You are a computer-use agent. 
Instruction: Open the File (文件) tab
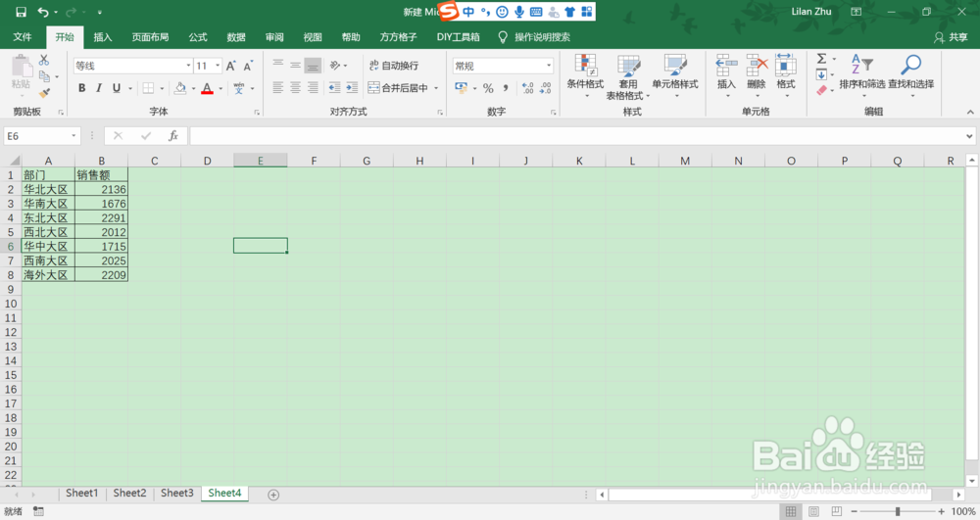click(23, 37)
